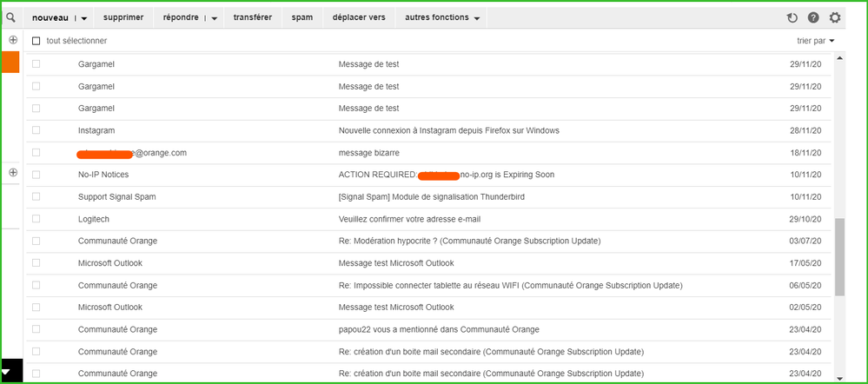Open the help question mark icon
Viewport: 868px width, 384px height.
coord(813,17)
